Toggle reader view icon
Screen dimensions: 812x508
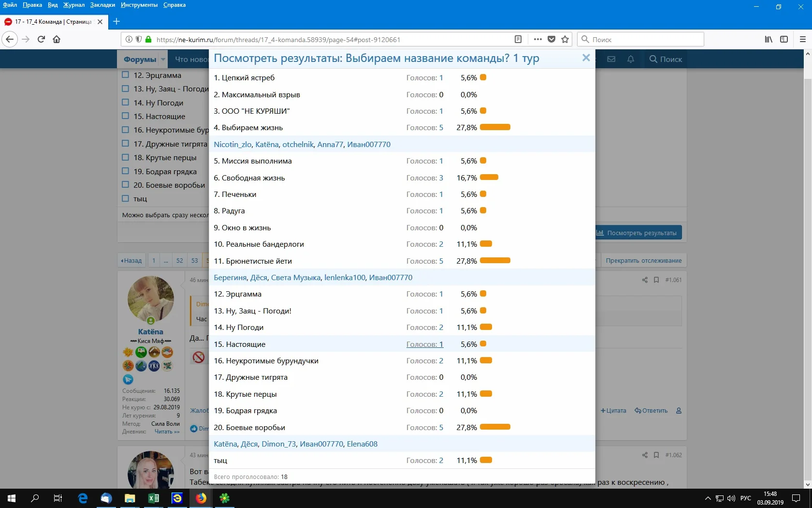click(518, 40)
